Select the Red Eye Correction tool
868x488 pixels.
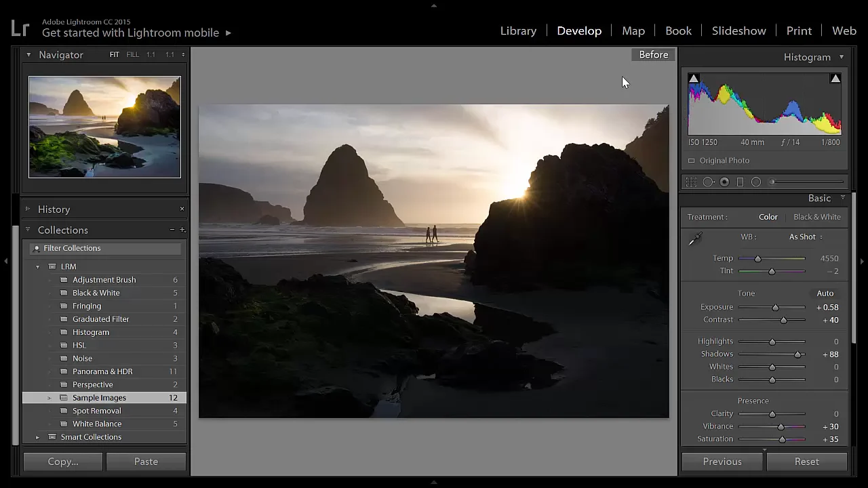724,182
